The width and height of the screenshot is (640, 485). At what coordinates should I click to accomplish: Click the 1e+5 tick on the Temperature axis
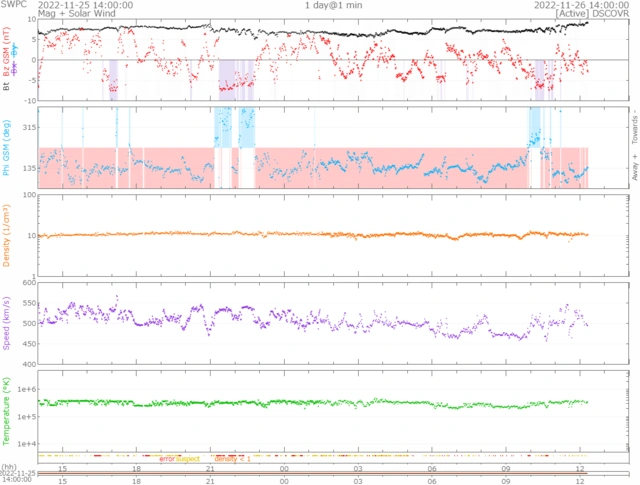tap(27, 417)
